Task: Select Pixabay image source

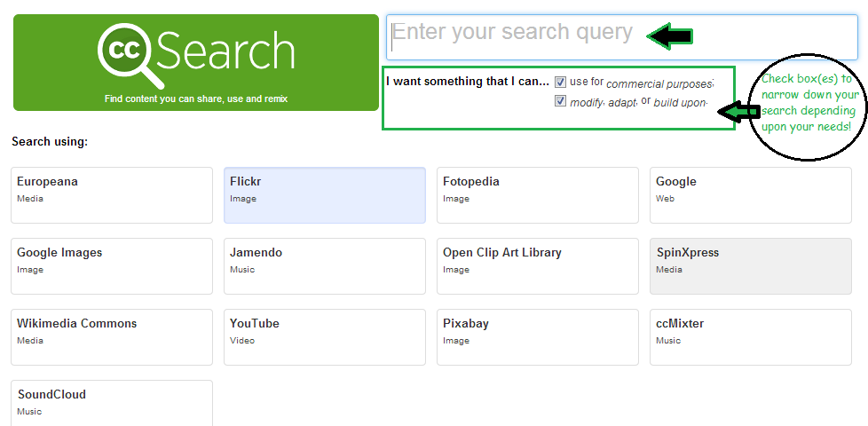Action: 538,337
